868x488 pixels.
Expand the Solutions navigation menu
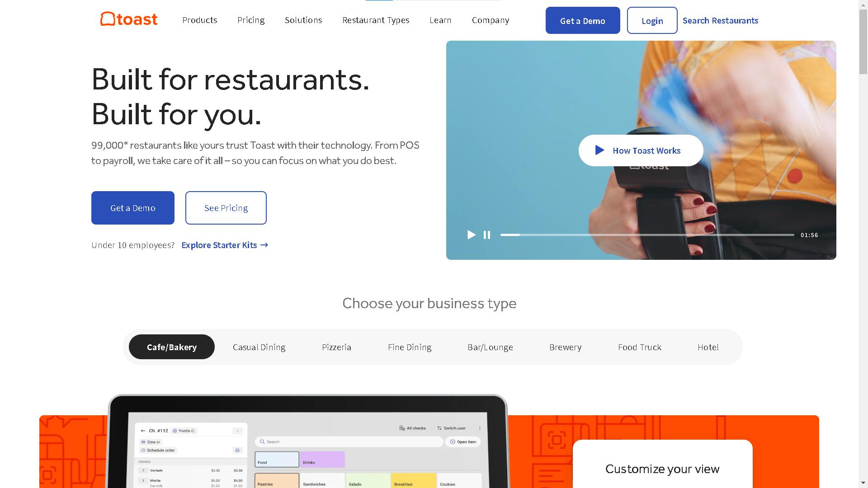coord(303,20)
